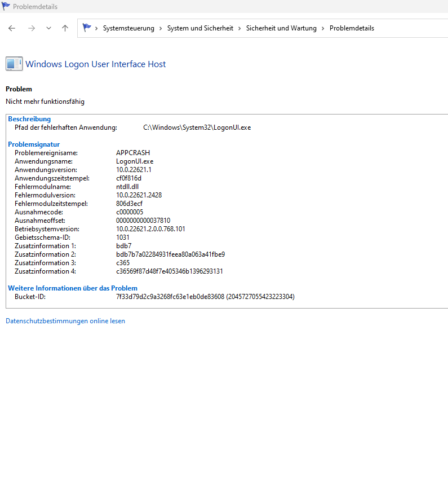Click the Gebietsschema-ID label
448x497 pixels.
click(x=42, y=237)
